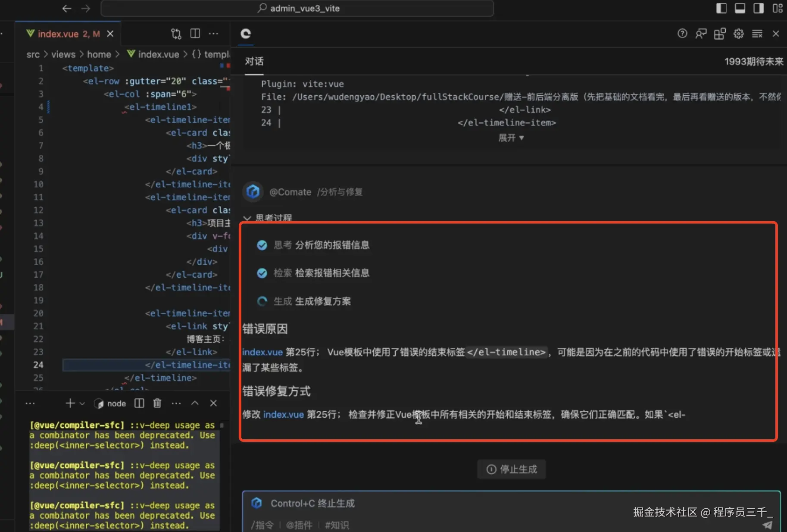Expand the error log with 展开
787x532 pixels.
click(511, 138)
